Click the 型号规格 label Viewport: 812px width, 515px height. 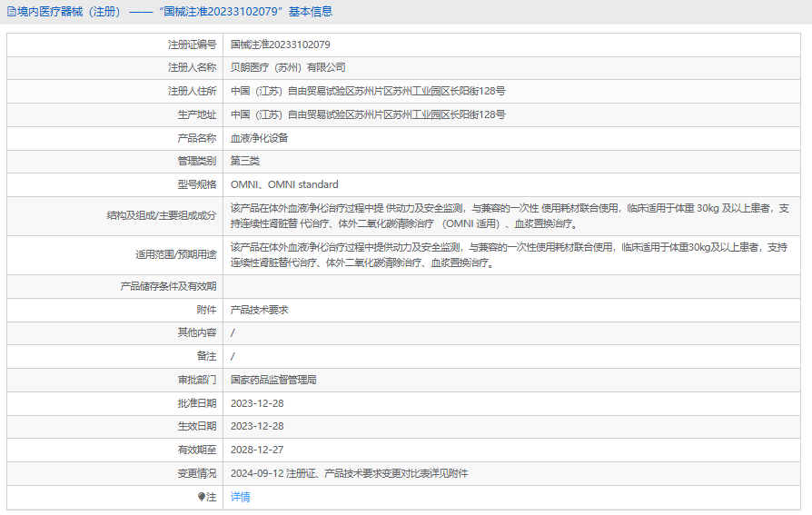[x=197, y=184]
